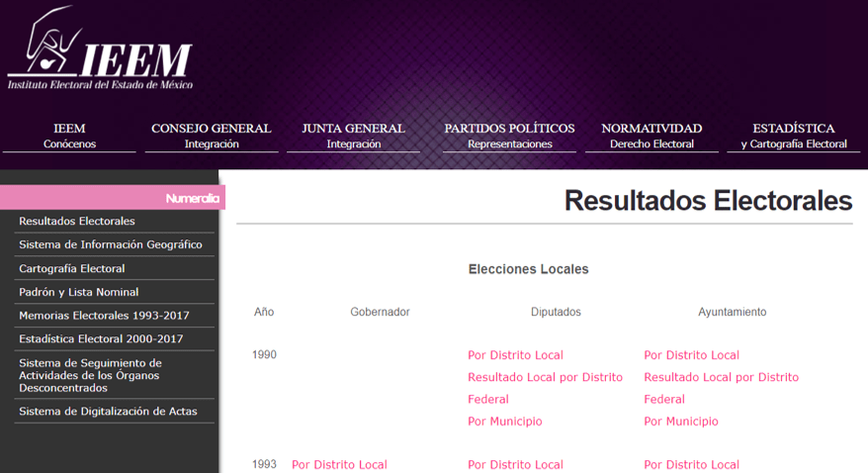The height and width of the screenshot is (473, 868).
Task: Open 1990 Ayuntamiento Por Municipio results
Action: [680, 422]
